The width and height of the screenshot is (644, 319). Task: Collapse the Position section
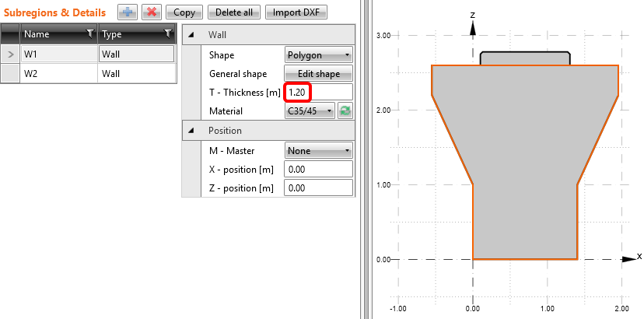click(x=191, y=131)
